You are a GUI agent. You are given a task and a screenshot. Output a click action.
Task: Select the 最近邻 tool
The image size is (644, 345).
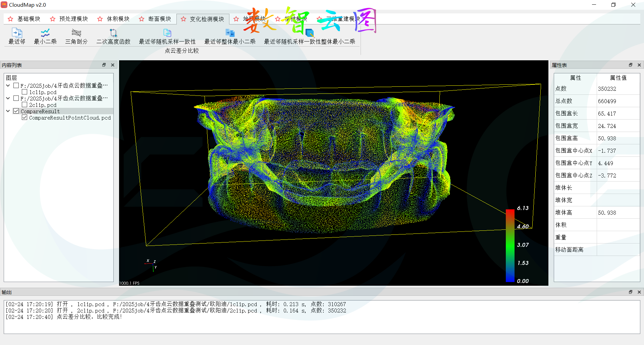click(x=17, y=36)
